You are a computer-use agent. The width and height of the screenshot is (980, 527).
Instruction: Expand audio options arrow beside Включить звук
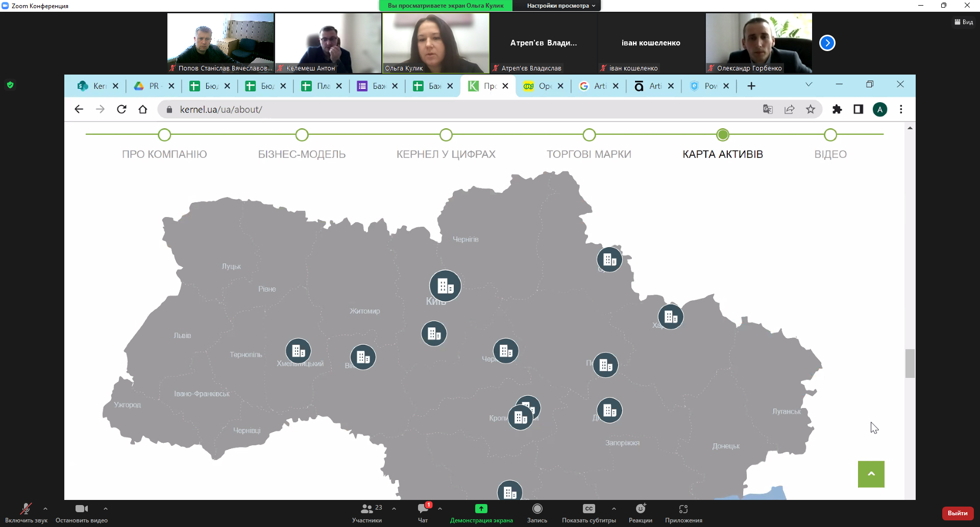45,509
